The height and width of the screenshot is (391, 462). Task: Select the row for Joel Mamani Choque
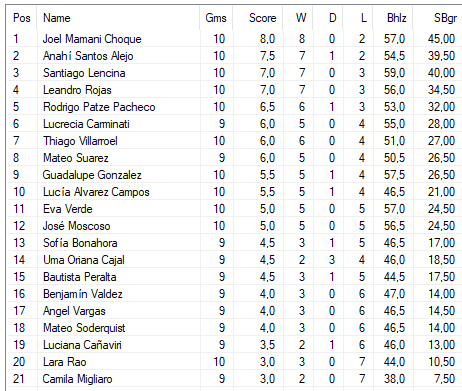[x=234, y=39]
